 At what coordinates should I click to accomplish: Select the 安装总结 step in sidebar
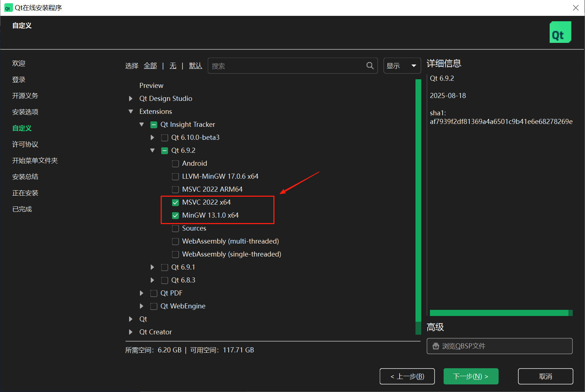click(25, 177)
